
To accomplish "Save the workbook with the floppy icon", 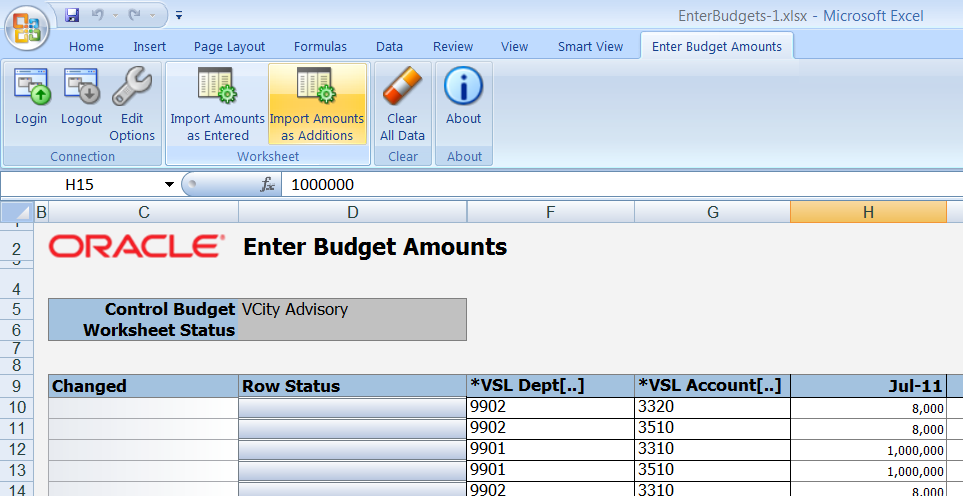I will point(72,15).
